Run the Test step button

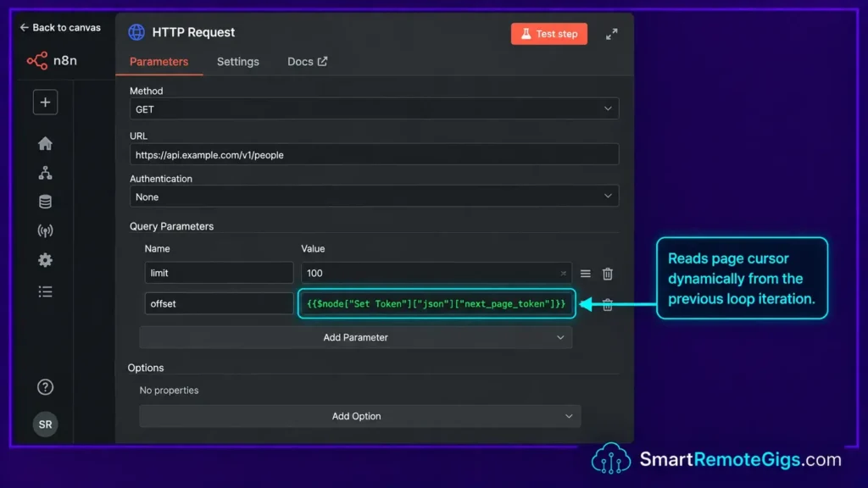(548, 34)
